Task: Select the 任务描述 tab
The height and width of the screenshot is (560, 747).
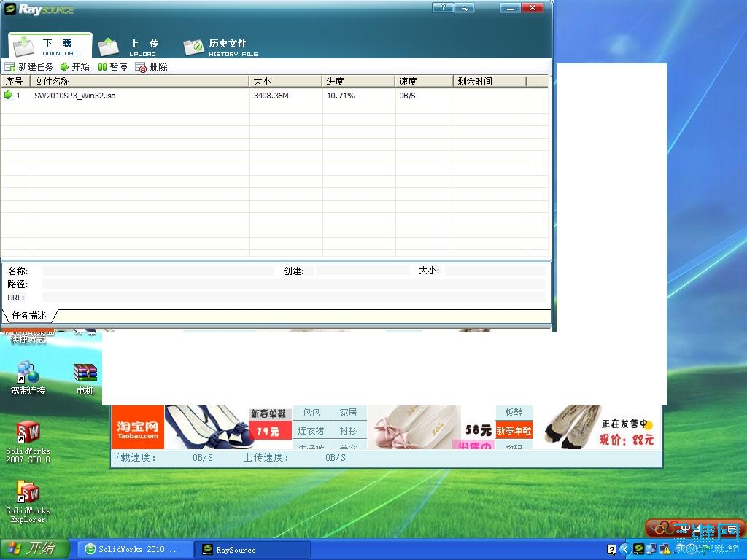Action: pyautogui.click(x=29, y=315)
